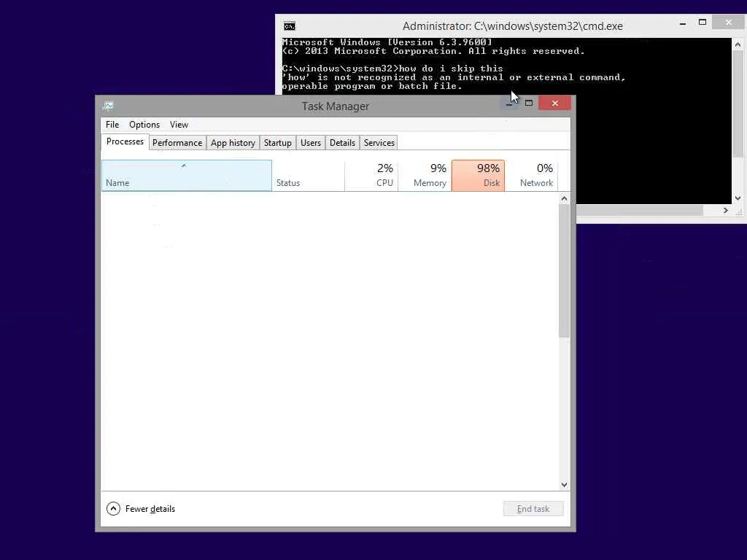The height and width of the screenshot is (560, 747).
Task: Open the Users tab
Action: 311,143
